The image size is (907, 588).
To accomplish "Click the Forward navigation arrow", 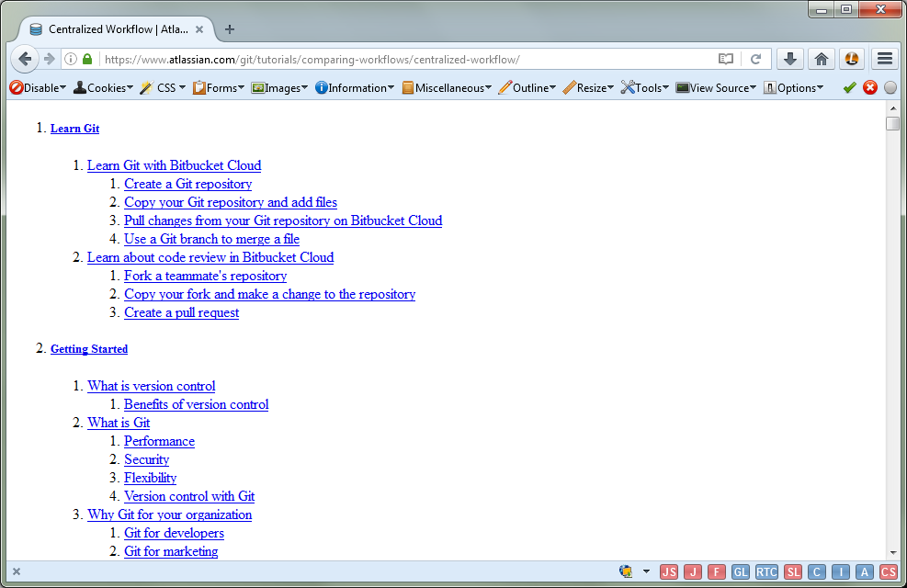I will 50,59.
